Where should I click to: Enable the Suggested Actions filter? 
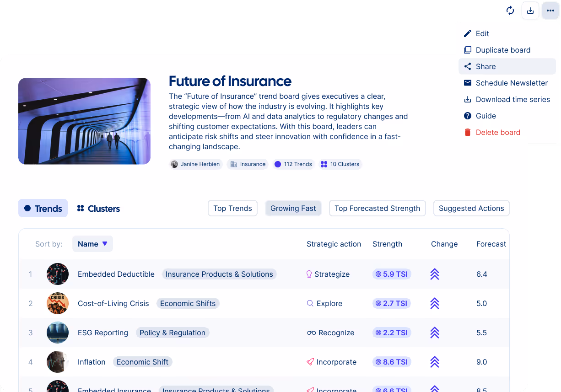coord(471,208)
